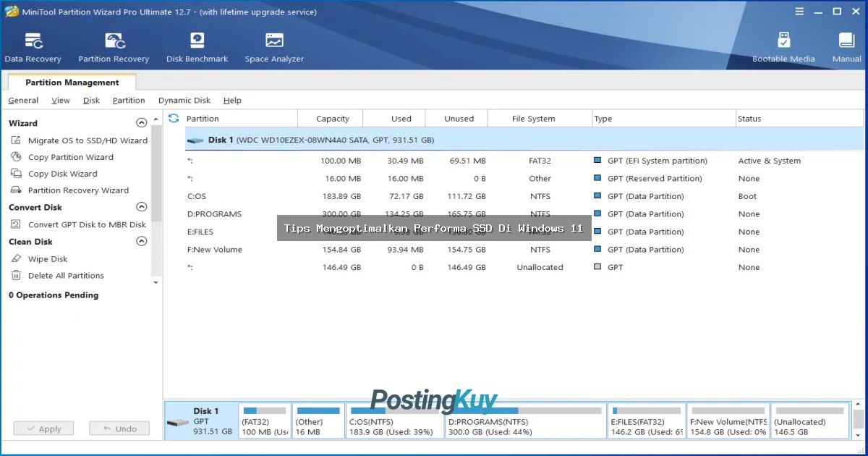Screen dimensions: 868x456
Task: Click the D:PROGRAMS(NTFS) block in disk map
Action: (525, 421)
